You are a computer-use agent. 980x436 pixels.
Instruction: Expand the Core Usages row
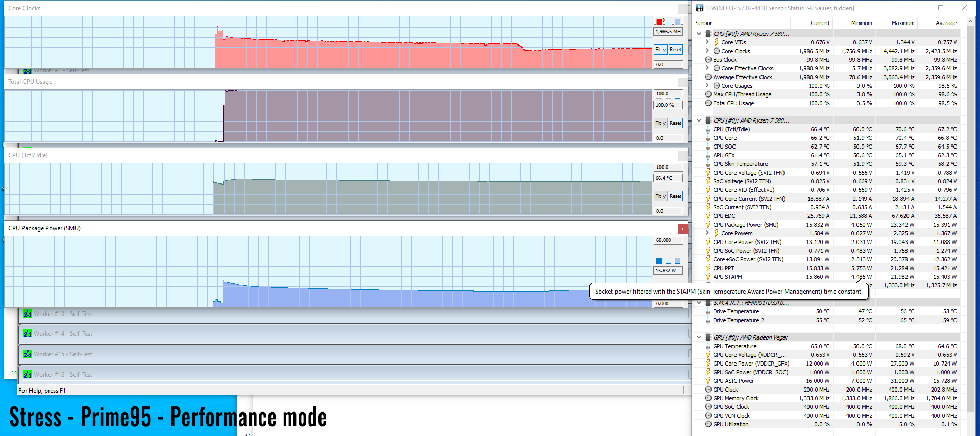(707, 86)
